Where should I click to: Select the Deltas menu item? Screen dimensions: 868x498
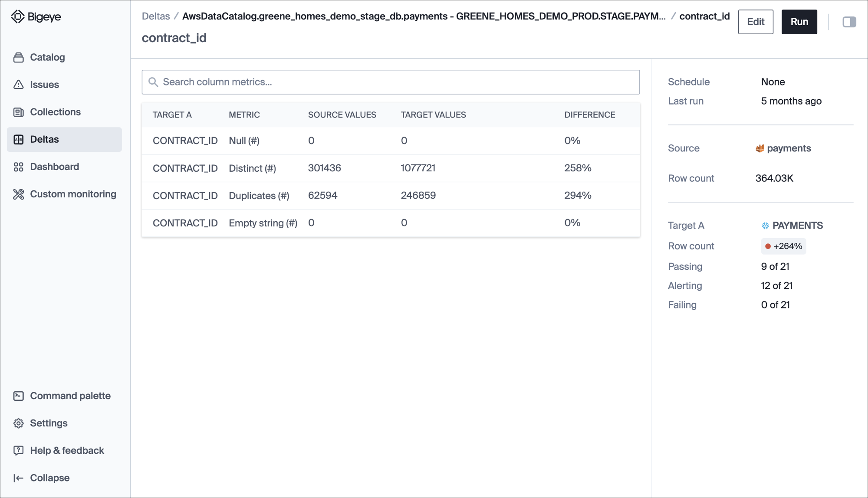(64, 139)
